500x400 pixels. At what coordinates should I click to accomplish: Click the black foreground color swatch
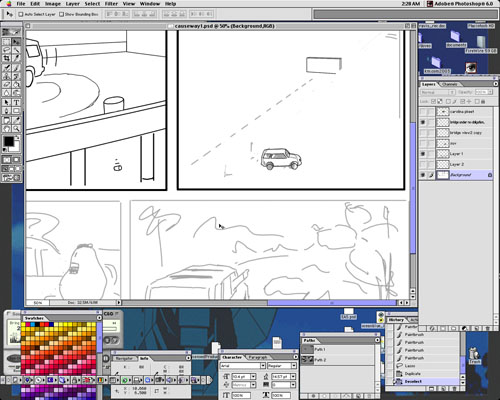click(x=8, y=141)
